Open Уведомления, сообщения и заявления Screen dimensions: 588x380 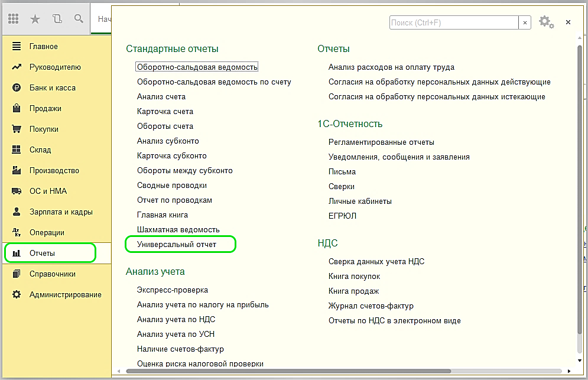pyautogui.click(x=399, y=157)
